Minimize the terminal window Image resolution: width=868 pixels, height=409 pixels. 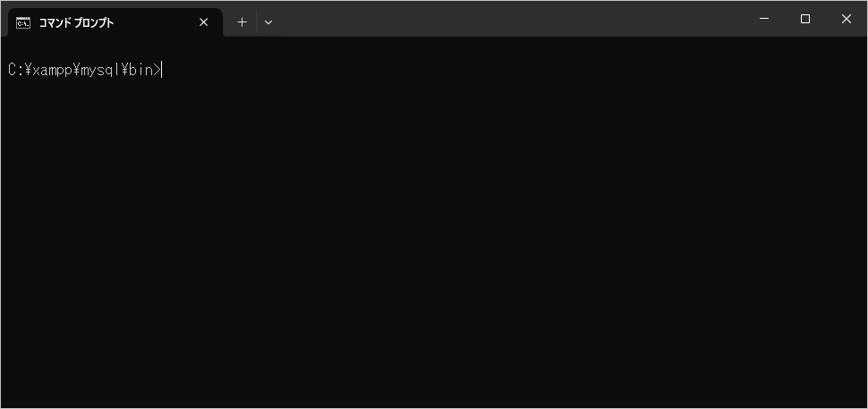764,19
